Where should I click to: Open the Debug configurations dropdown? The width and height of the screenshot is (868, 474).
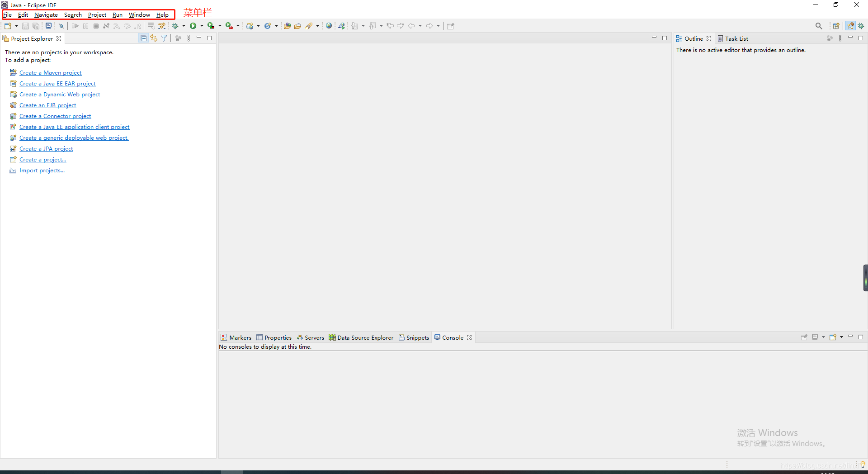(x=184, y=26)
